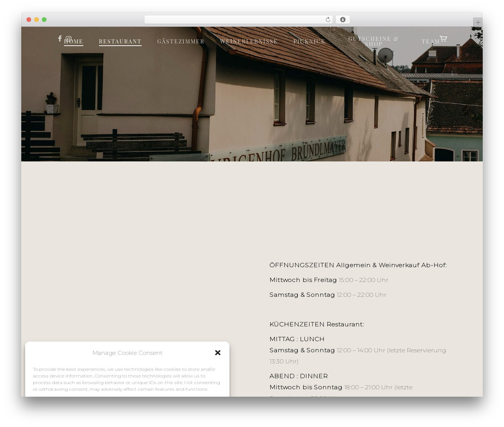Click the Heurigenhof Bründlmayer header photo
This screenshot has width=504, height=427.
coord(252,94)
